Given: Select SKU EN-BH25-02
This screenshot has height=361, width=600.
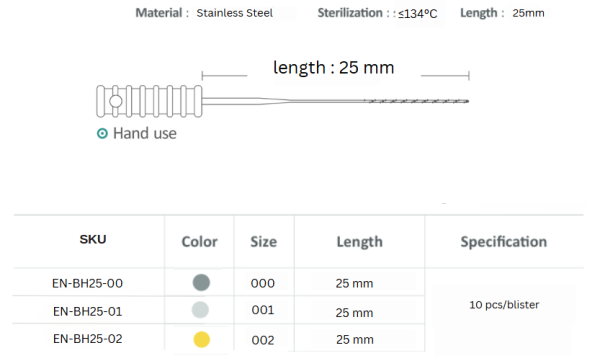Looking at the screenshot, I should [x=88, y=339].
